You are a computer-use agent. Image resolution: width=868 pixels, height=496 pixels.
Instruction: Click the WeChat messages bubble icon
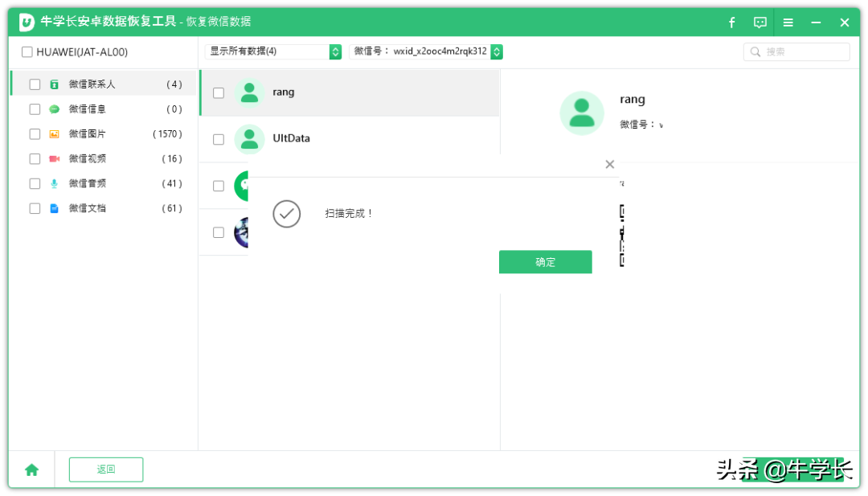(55, 109)
